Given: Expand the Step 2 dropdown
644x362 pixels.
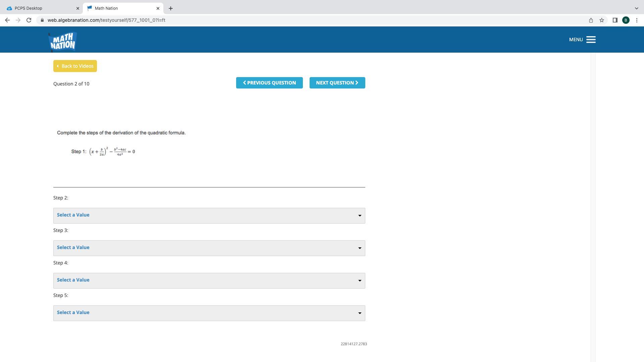Looking at the screenshot, I should click(209, 216).
